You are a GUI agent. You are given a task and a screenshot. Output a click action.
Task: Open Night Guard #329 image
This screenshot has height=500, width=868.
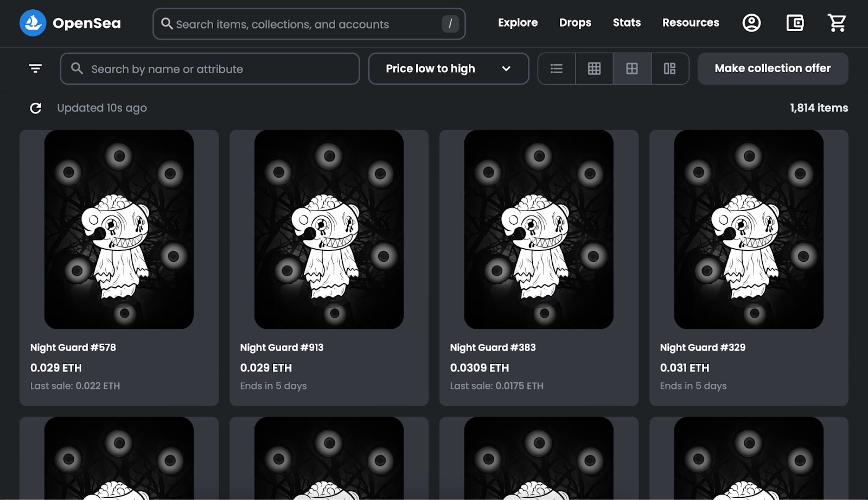pyautogui.click(x=749, y=229)
